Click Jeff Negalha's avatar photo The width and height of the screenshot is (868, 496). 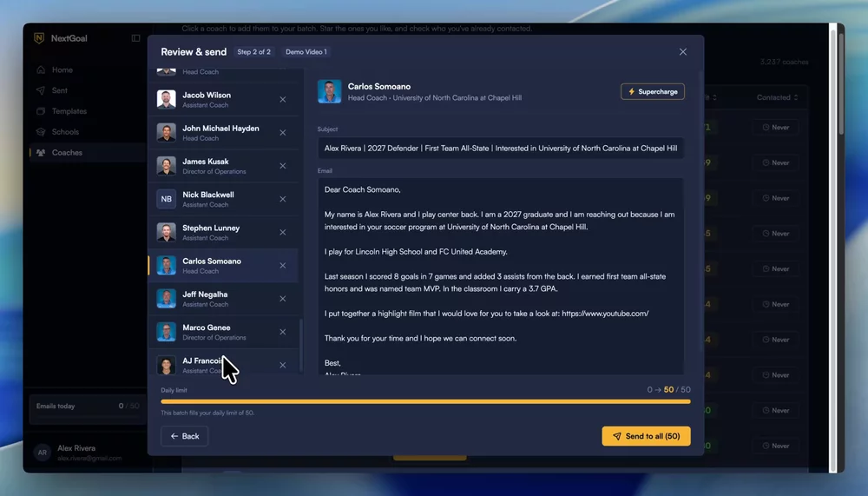pos(166,299)
